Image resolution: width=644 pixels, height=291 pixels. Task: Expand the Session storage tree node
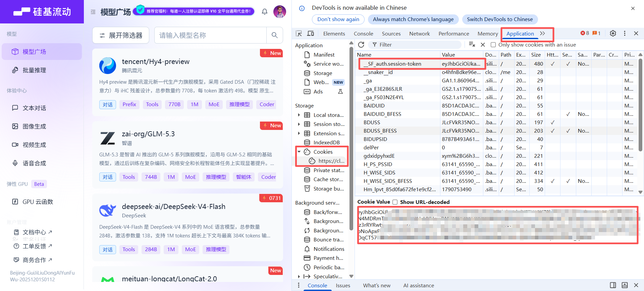click(x=299, y=124)
